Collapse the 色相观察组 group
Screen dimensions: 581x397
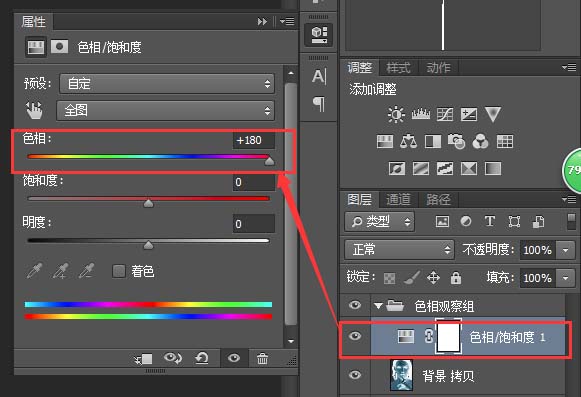coord(378,306)
